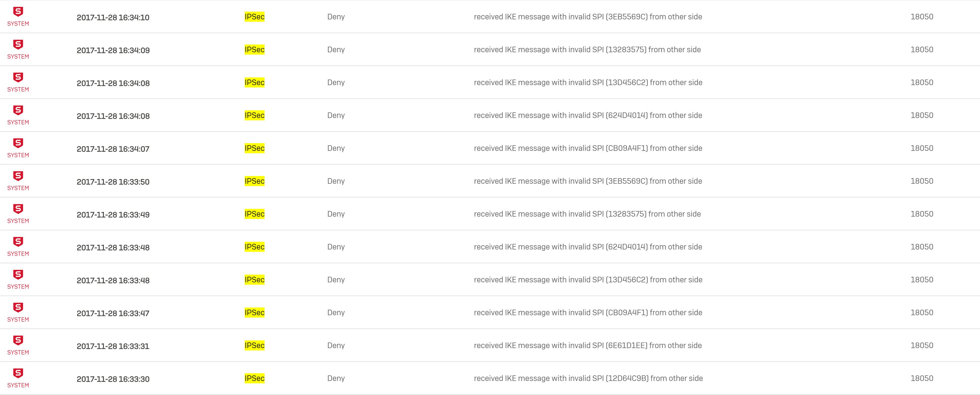Click the SYSTEM shield icon at 16:33:50

click(x=18, y=176)
